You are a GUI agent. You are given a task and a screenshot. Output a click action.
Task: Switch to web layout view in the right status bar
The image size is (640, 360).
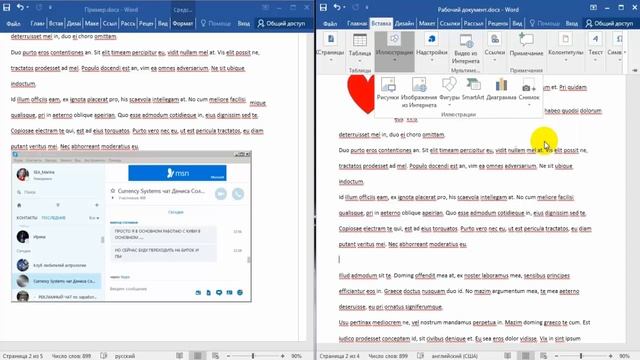coord(543,356)
